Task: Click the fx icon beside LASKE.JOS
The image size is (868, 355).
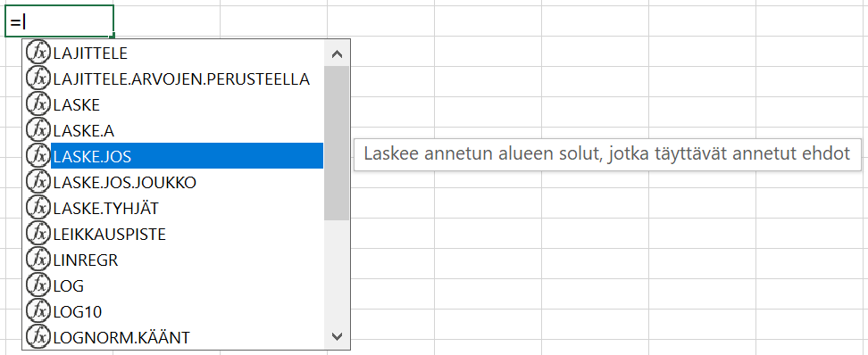Action: click(38, 156)
